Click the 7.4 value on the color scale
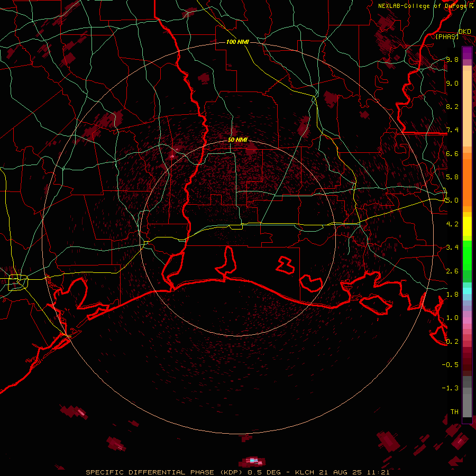The image size is (476, 476). 452,130
